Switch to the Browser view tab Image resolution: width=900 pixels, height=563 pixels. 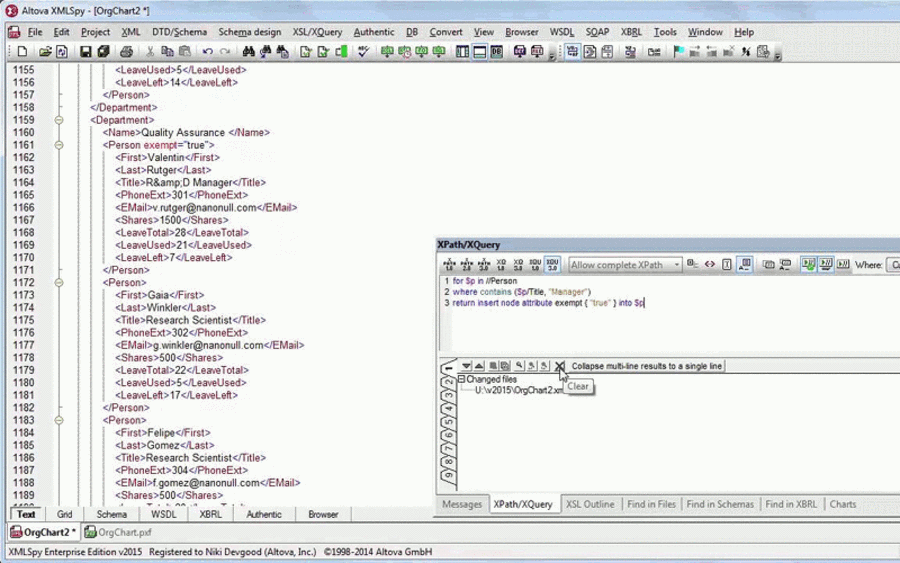coord(323,514)
